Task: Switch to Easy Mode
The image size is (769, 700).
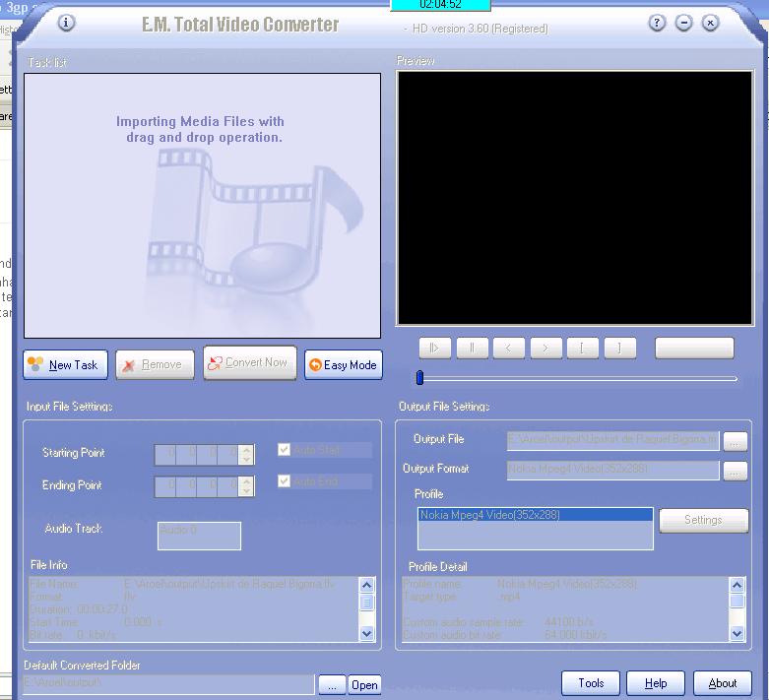Action: [344, 364]
